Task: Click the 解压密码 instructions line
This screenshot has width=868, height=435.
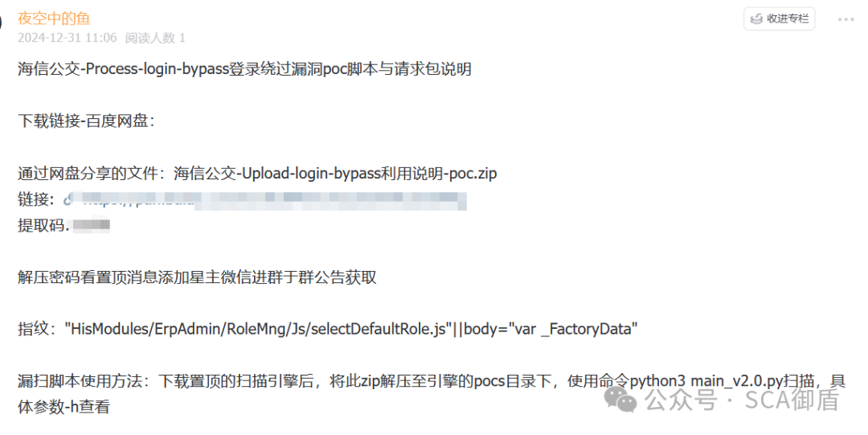Action: 197,277
